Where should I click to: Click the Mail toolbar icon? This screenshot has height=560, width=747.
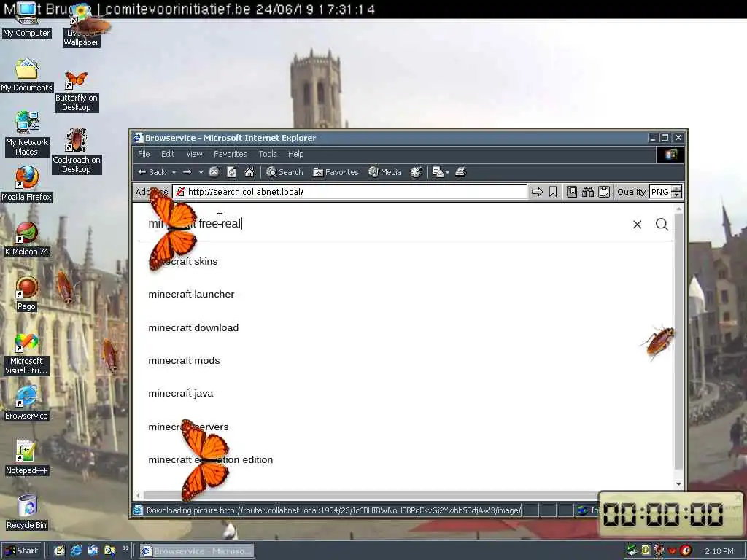click(x=438, y=172)
